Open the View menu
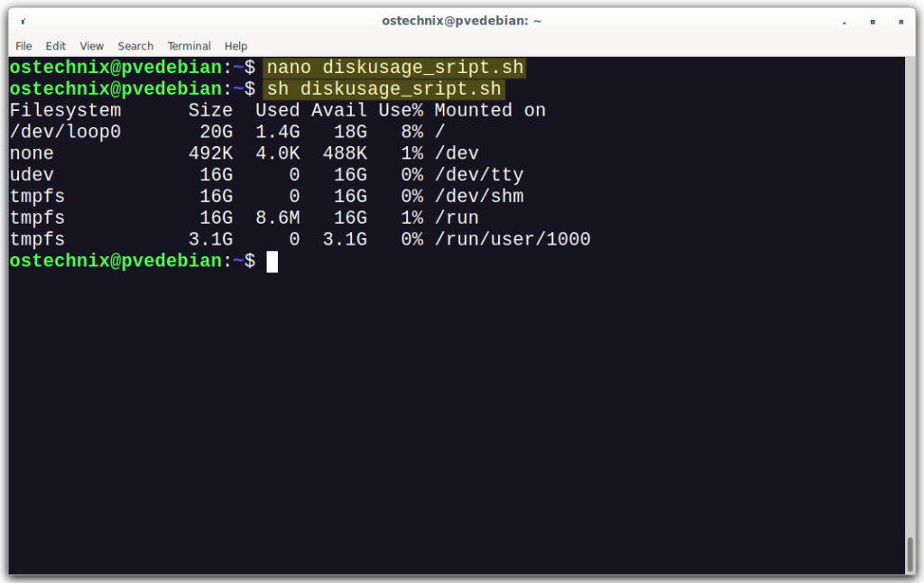Screen dimensions: 924x583 pos(91,46)
